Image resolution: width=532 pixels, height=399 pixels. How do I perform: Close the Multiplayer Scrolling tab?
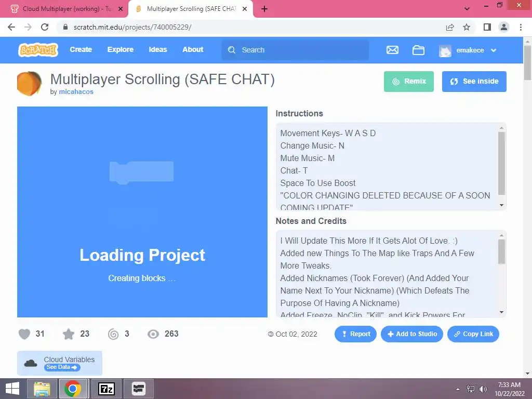[x=245, y=9]
